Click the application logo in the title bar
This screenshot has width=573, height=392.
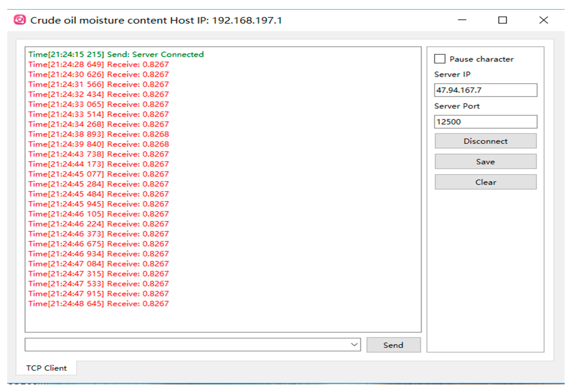point(19,20)
